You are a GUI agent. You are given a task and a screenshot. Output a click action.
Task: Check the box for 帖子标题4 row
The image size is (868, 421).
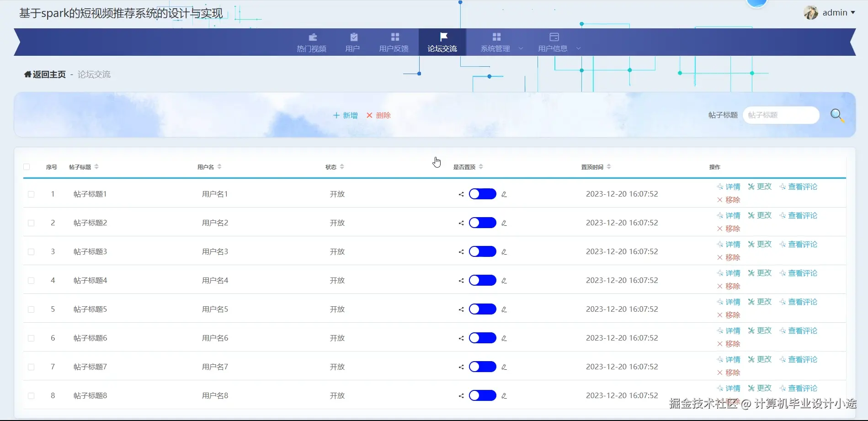(x=31, y=281)
